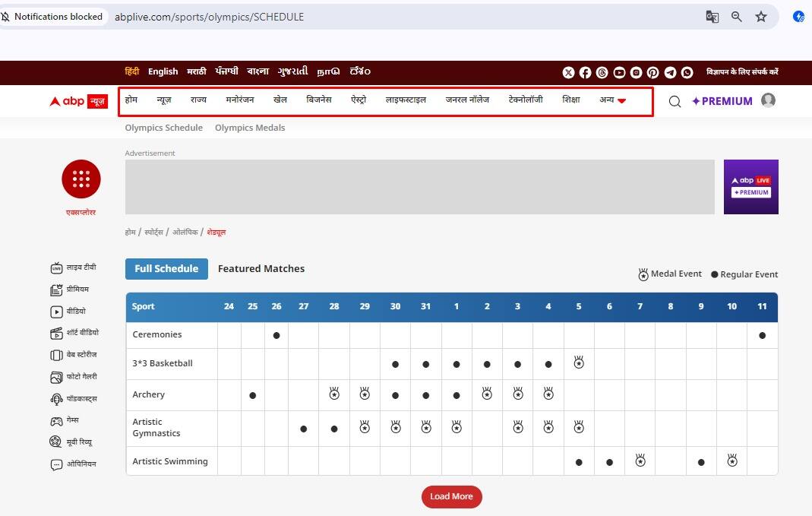Viewport: 812px width, 516px height.
Task: Click the PREMIUM link in navbar
Action: coord(722,101)
